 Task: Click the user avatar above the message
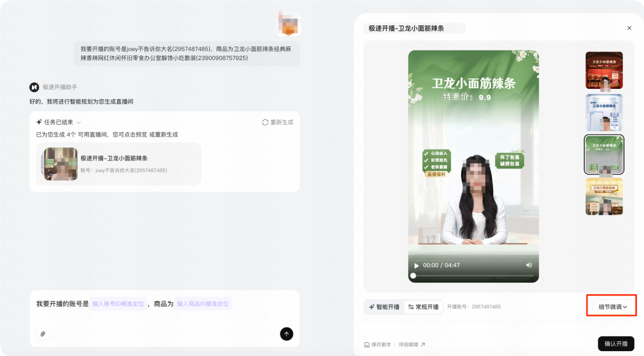[x=289, y=24]
